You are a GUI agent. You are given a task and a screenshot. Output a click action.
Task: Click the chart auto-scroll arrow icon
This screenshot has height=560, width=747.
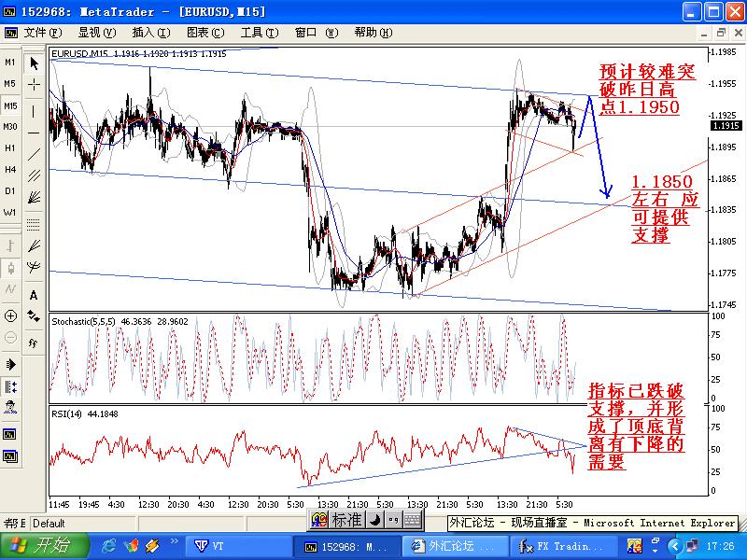point(10,364)
